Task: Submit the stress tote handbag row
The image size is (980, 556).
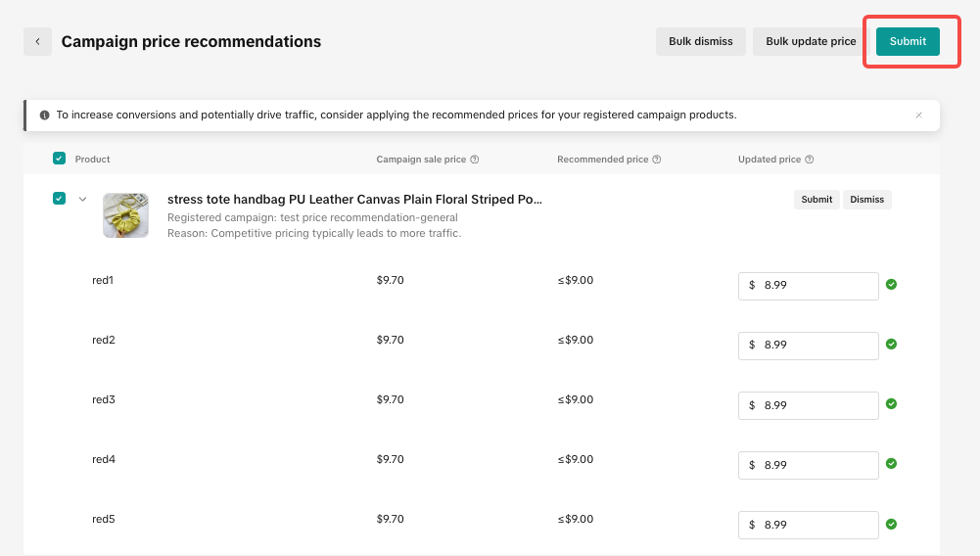Action: click(817, 200)
